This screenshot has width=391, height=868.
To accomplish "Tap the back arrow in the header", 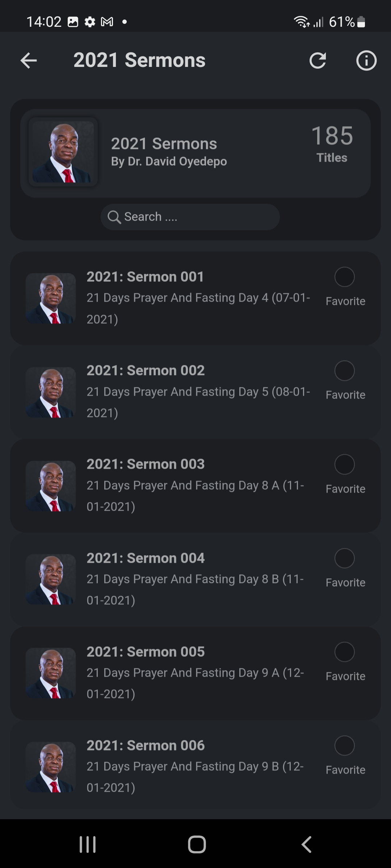I will (x=29, y=60).
